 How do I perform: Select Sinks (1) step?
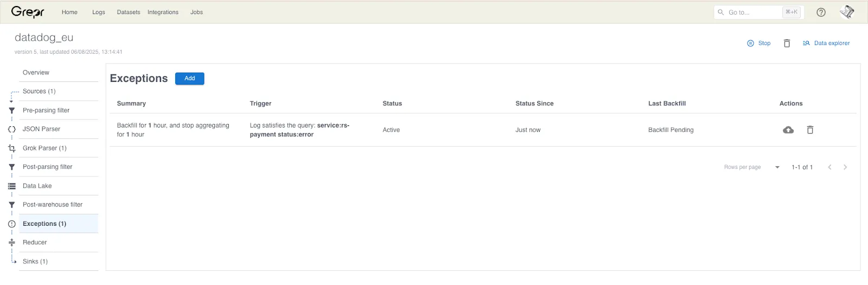59,262
